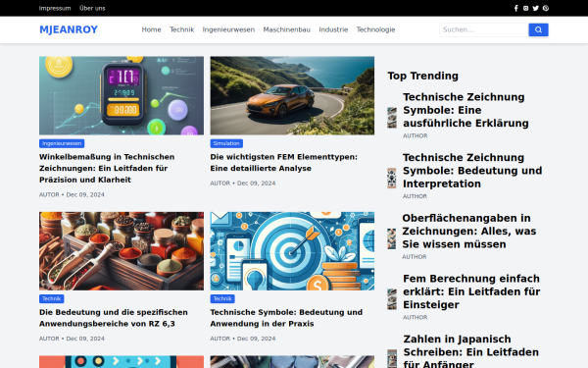Viewport: 588px width, 368px height.
Task: Click the blue search magnifier button
Action: (x=538, y=29)
